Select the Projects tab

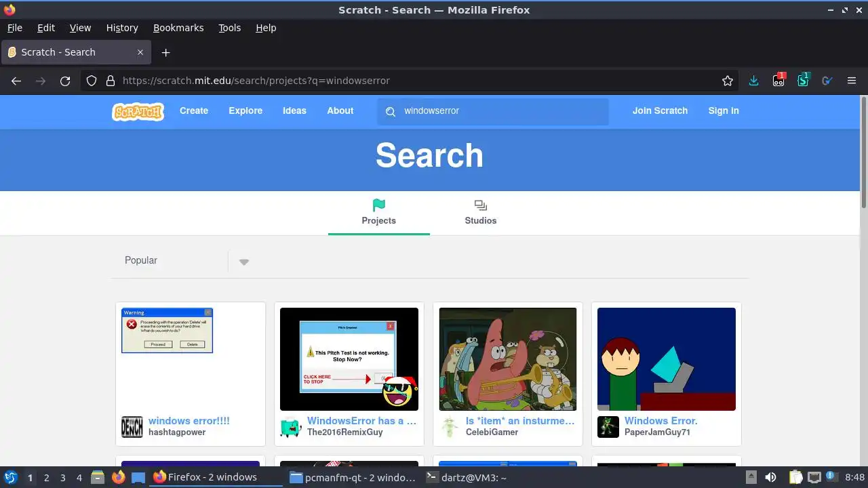coord(378,213)
